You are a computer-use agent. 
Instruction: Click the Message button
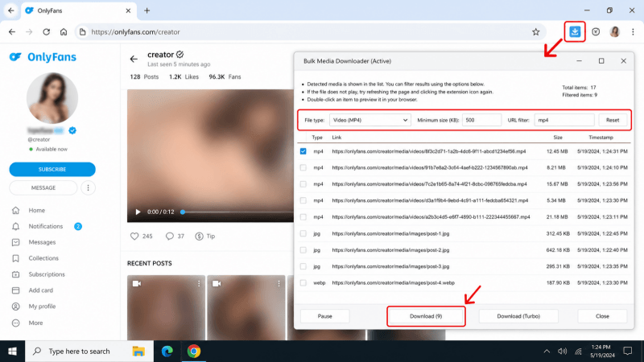(x=43, y=187)
